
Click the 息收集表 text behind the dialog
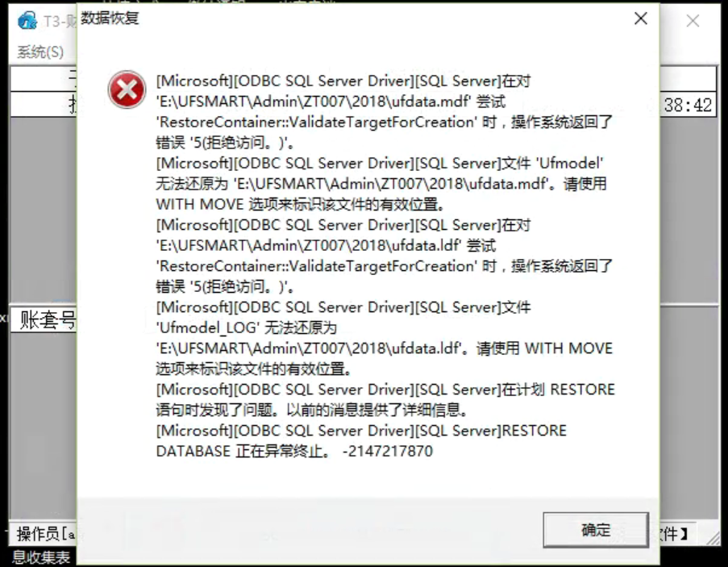click(x=41, y=557)
